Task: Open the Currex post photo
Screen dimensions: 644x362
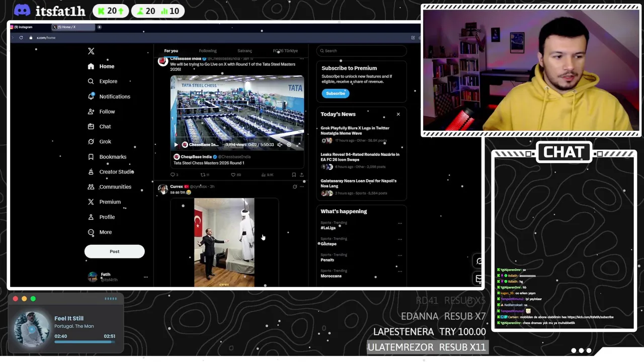Action: point(224,242)
